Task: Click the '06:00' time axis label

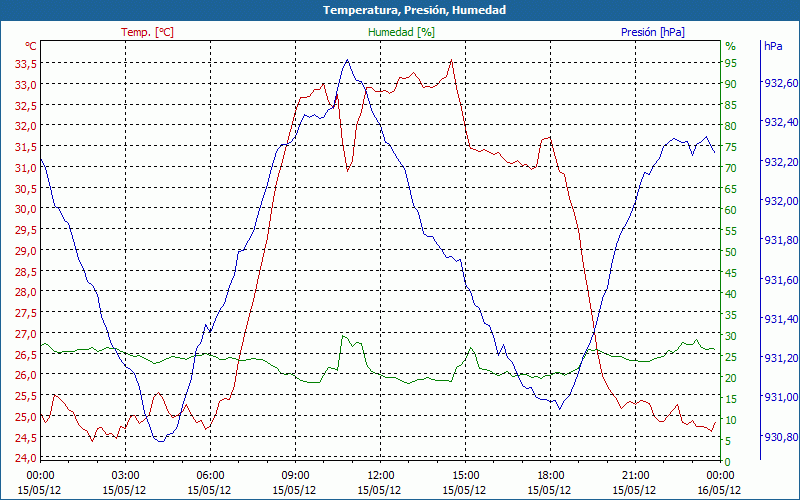Action: click(x=210, y=476)
